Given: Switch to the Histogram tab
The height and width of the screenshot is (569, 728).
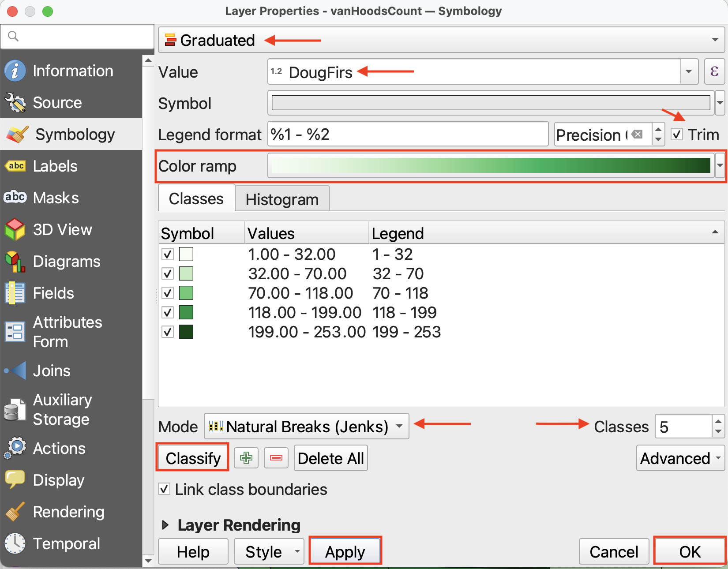Looking at the screenshot, I should [282, 199].
